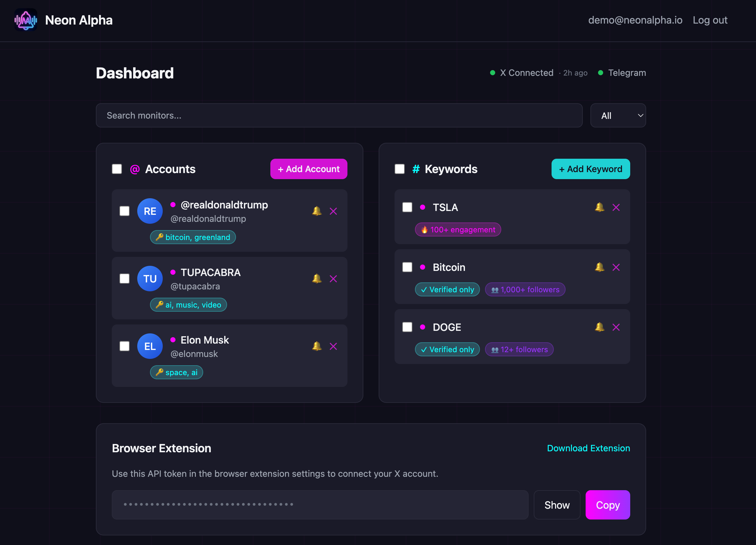Viewport: 756px width, 545px height.
Task: Open notification bell for @realdonaldtrump account
Action: (316, 211)
